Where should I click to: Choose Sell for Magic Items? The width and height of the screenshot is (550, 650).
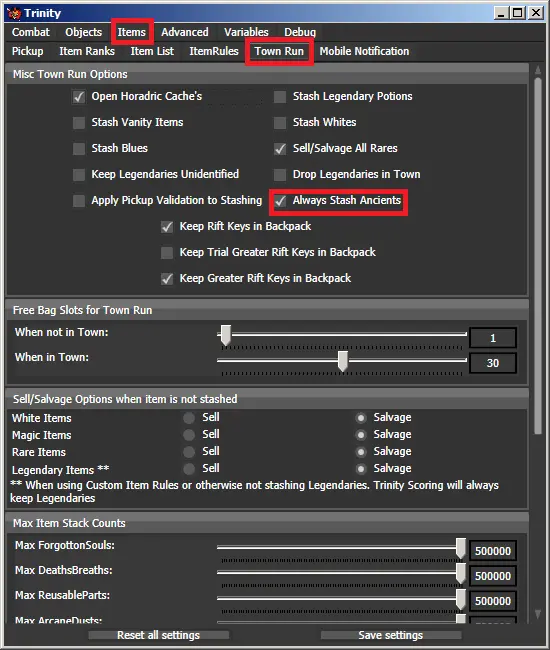click(189, 435)
